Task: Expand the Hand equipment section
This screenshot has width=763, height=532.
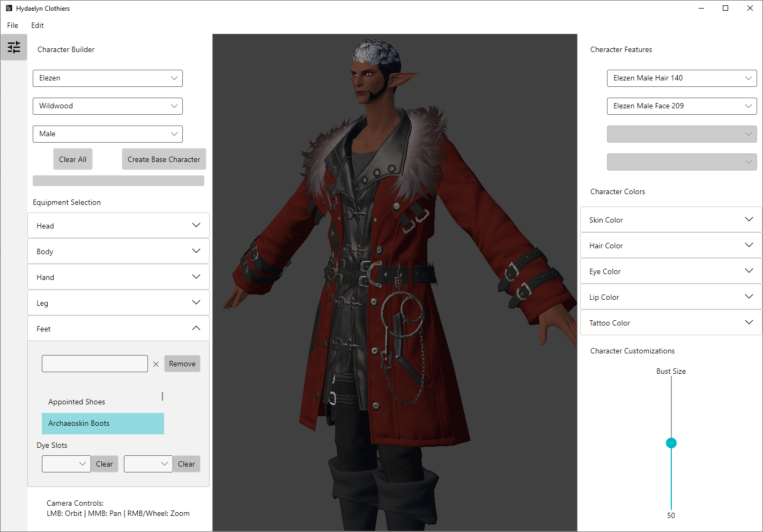Action: click(x=118, y=277)
